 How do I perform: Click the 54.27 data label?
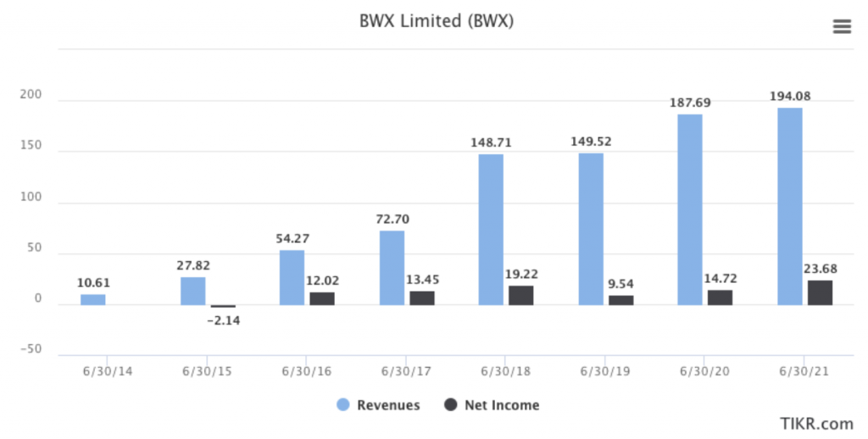tap(292, 239)
